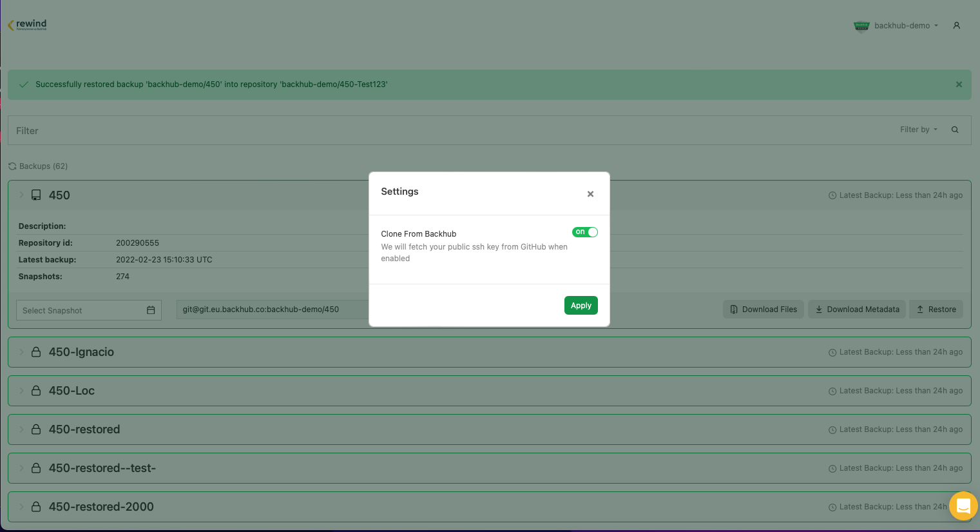980x532 pixels.
Task: Click the Download Metadata button
Action: pyautogui.click(x=857, y=310)
